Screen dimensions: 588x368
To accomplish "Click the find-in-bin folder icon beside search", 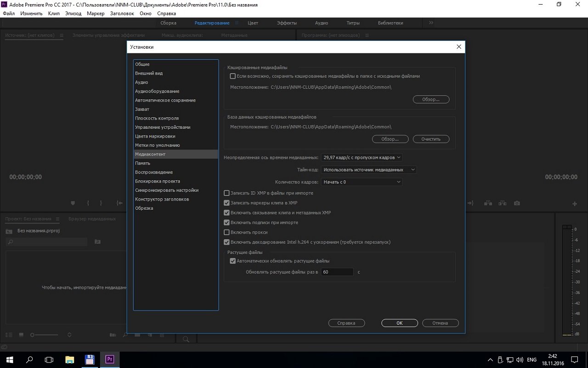I will (97, 241).
